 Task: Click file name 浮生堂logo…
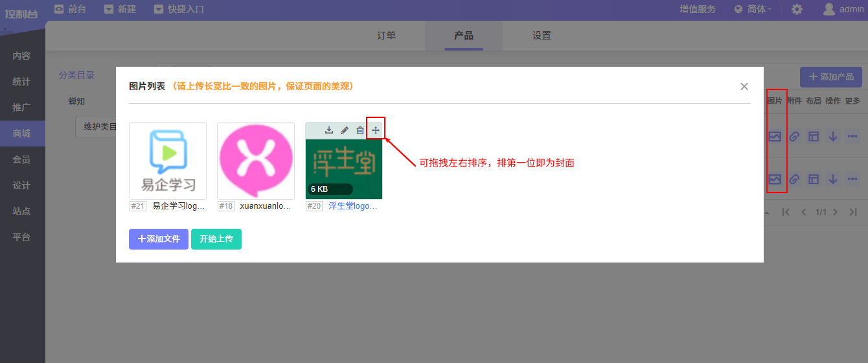[353, 206]
